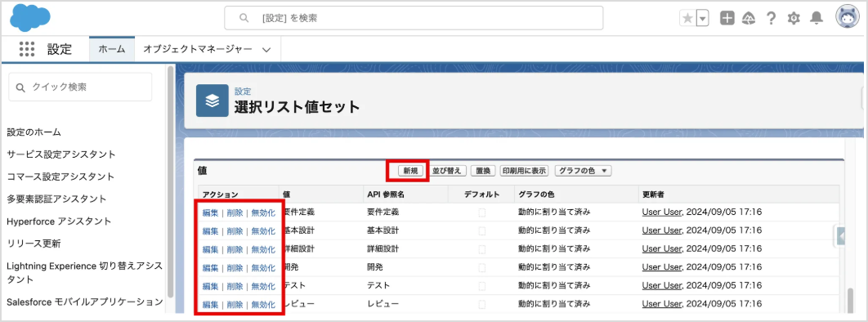Click the favorites star icon

pyautogui.click(x=687, y=18)
